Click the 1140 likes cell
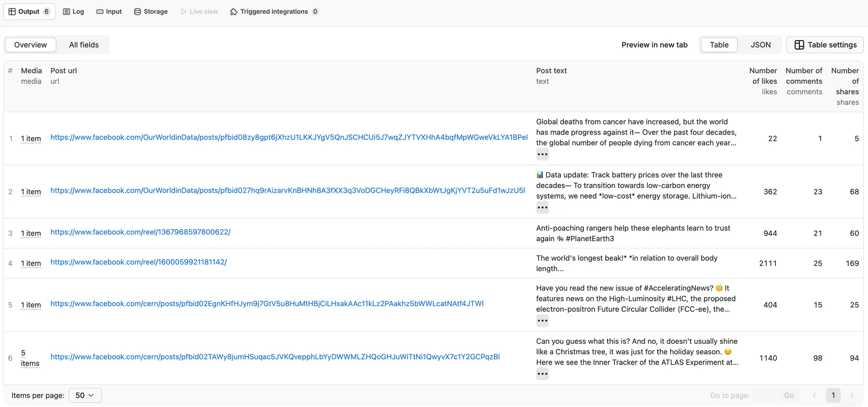The image size is (868, 407). coord(768,358)
